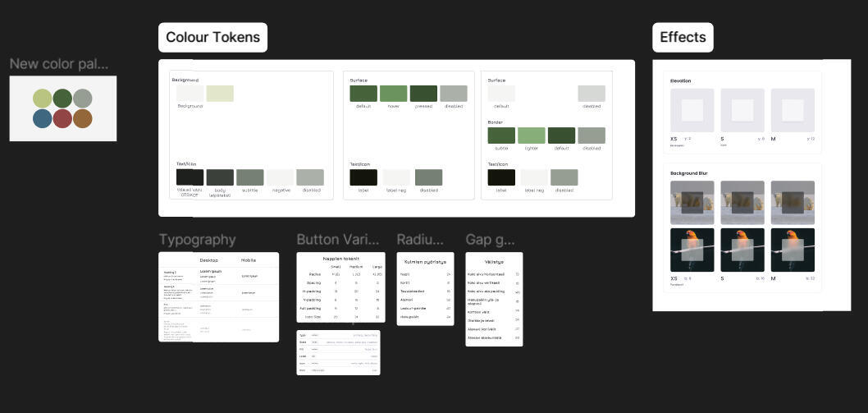Viewport: 868px width, 413px height.
Task: Click the H-padding row label
Action: click(313, 291)
